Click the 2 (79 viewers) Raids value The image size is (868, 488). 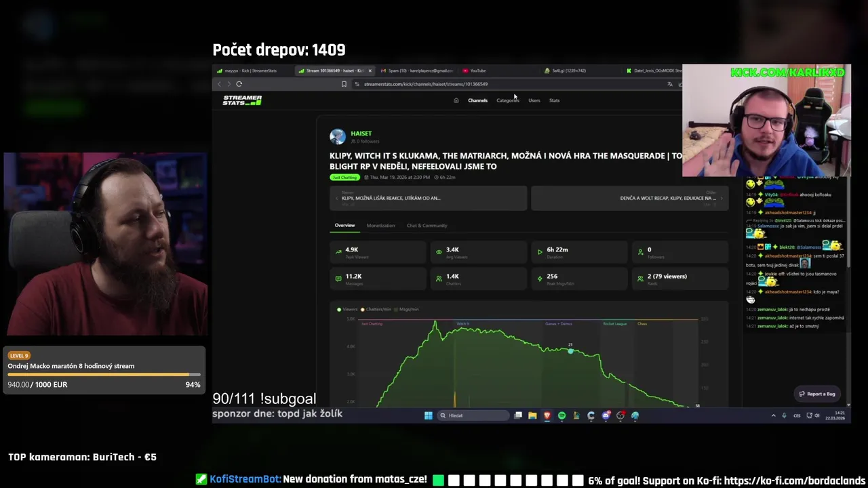click(667, 276)
